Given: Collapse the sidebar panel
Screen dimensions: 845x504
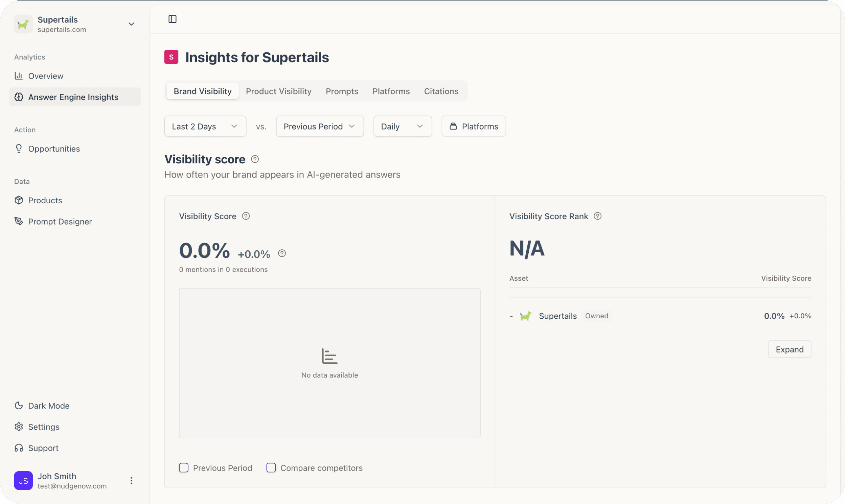Looking at the screenshot, I should [x=172, y=19].
